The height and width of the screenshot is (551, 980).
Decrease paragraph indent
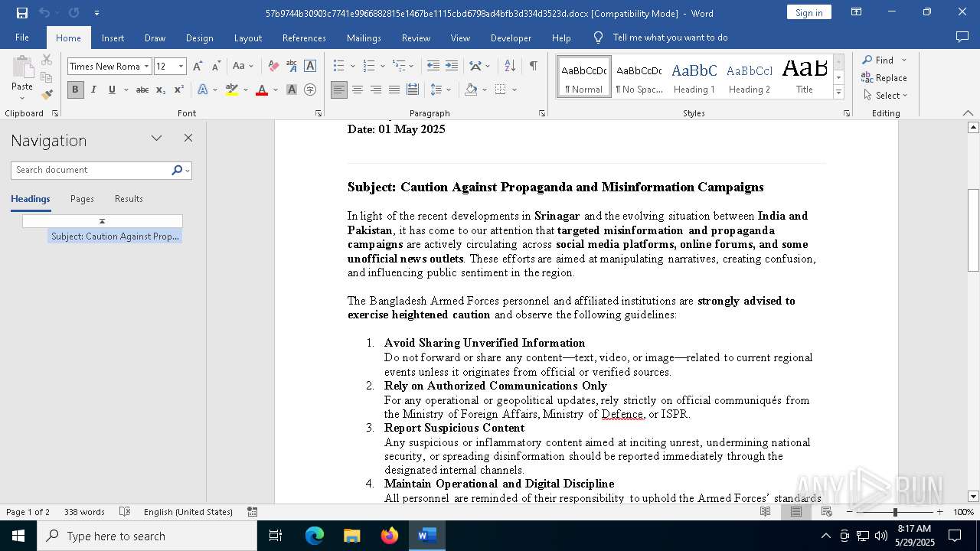click(433, 67)
